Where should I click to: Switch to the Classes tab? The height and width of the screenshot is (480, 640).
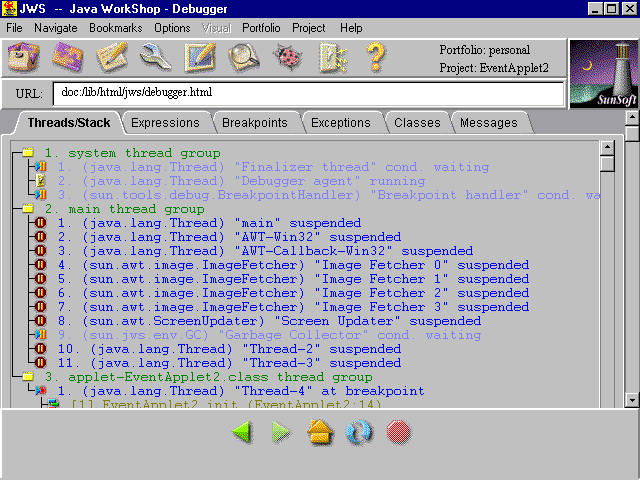(x=417, y=123)
